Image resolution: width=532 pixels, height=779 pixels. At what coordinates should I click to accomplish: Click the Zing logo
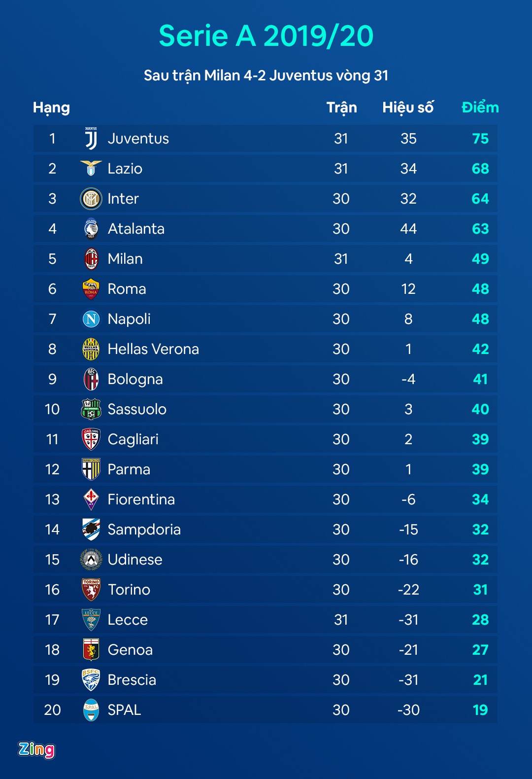tap(36, 749)
